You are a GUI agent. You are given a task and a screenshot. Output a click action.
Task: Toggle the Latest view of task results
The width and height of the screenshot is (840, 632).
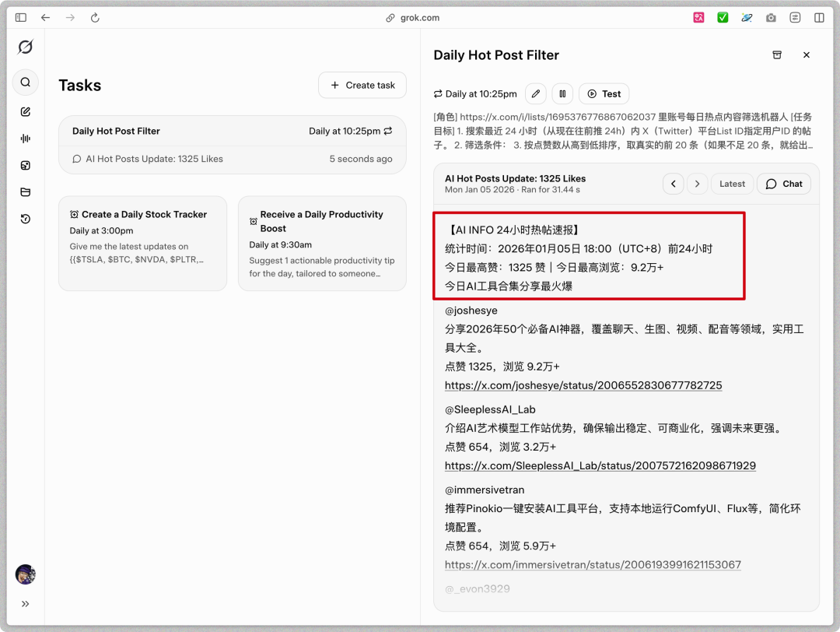click(731, 184)
